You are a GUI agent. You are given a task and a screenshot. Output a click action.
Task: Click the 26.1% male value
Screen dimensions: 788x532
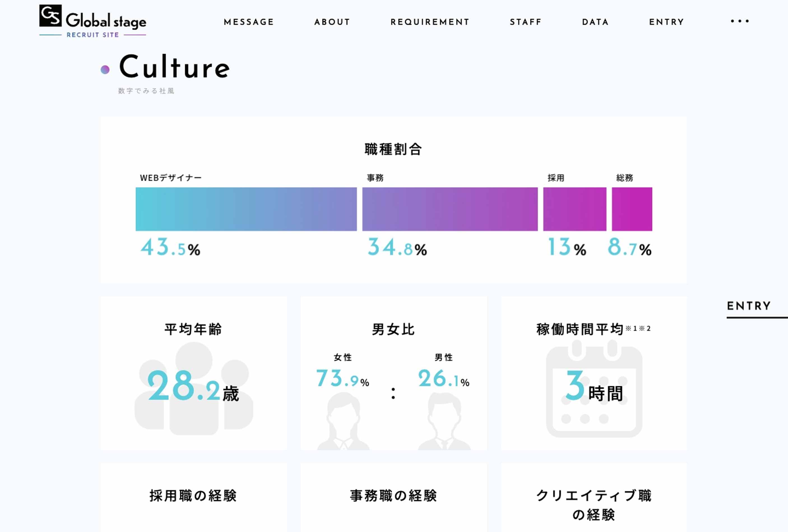click(x=444, y=378)
